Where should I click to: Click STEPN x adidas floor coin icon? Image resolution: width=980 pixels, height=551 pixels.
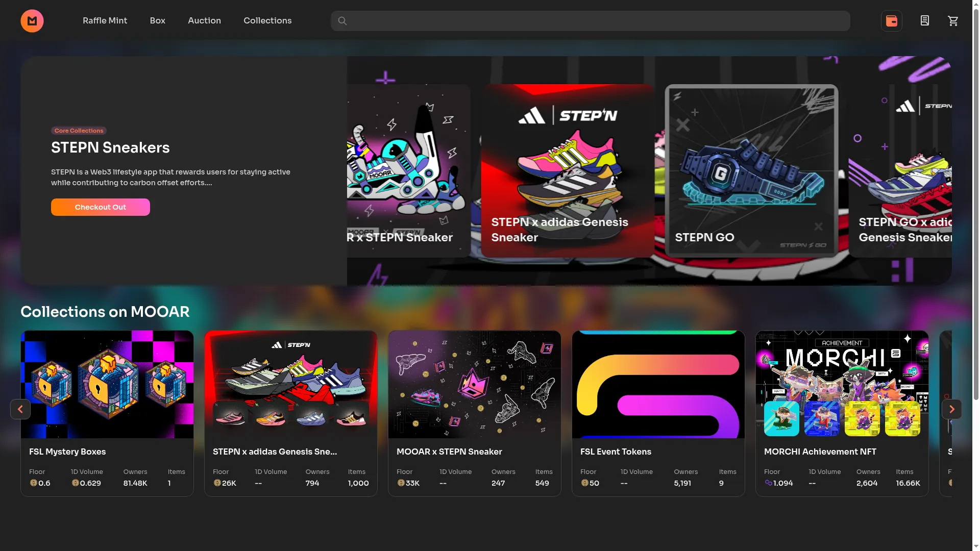point(217,483)
